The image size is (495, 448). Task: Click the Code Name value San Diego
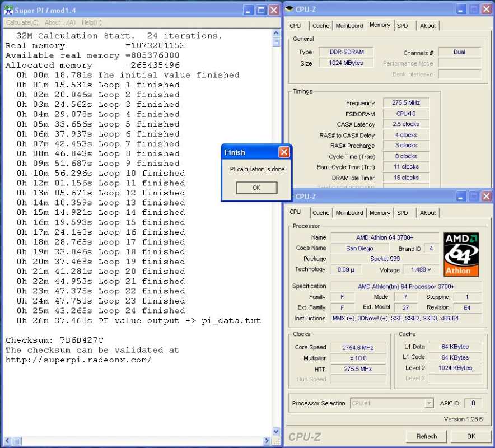pyautogui.click(x=359, y=248)
